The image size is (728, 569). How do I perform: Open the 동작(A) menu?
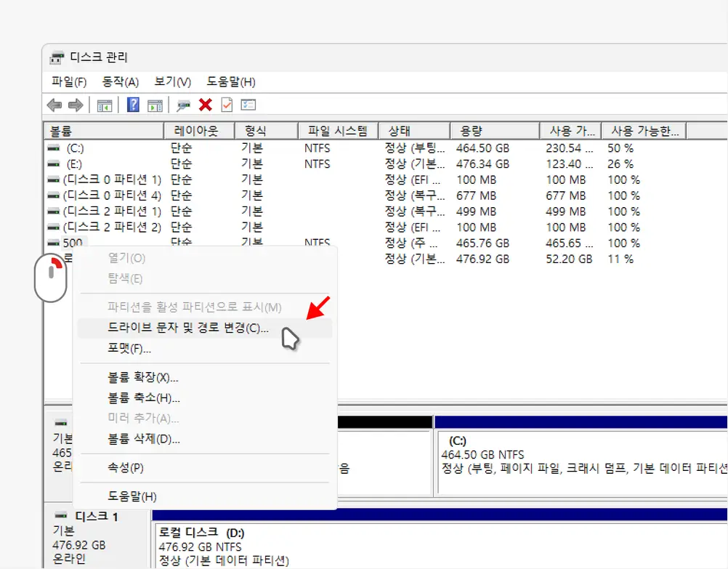click(x=120, y=81)
